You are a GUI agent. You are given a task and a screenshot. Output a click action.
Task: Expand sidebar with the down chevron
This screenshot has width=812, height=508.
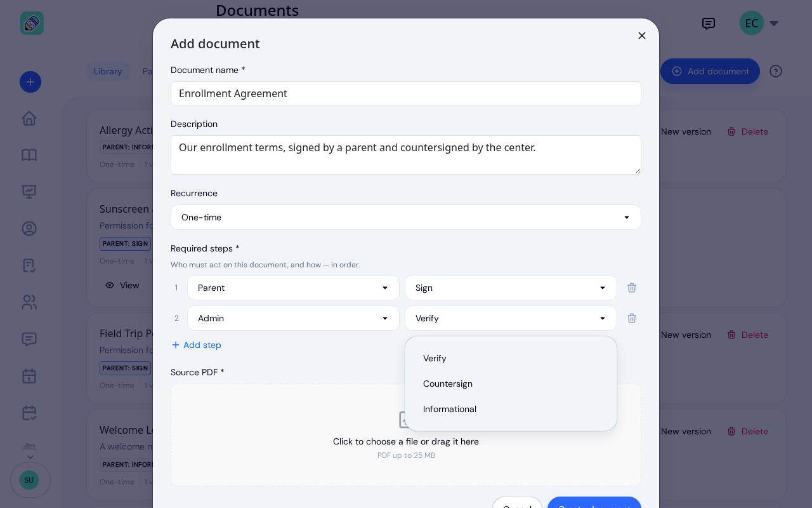click(30, 457)
